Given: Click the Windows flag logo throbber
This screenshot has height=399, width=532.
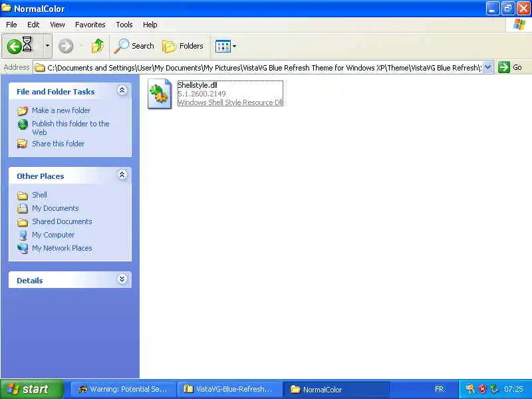Looking at the screenshot, I should [x=519, y=25].
